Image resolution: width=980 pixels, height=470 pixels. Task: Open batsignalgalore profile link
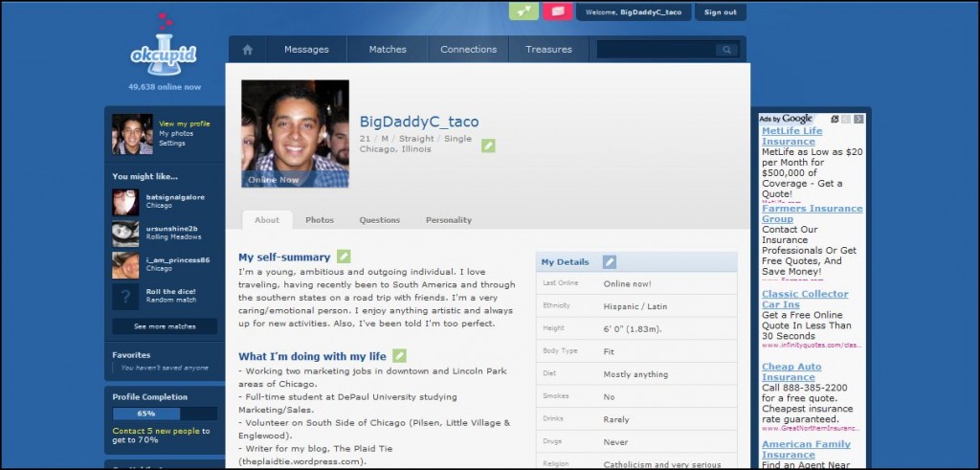[x=175, y=197]
